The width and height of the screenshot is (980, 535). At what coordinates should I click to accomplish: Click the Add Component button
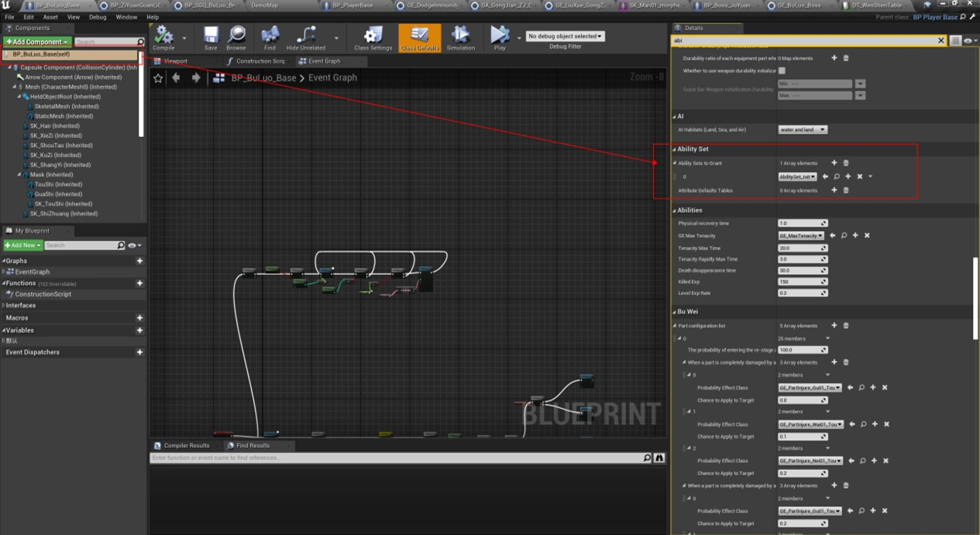click(36, 42)
